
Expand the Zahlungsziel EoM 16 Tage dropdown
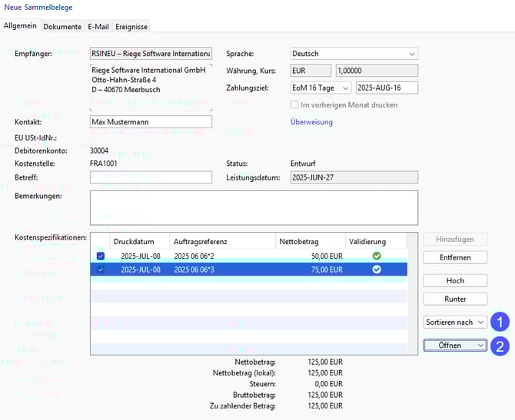321,88
